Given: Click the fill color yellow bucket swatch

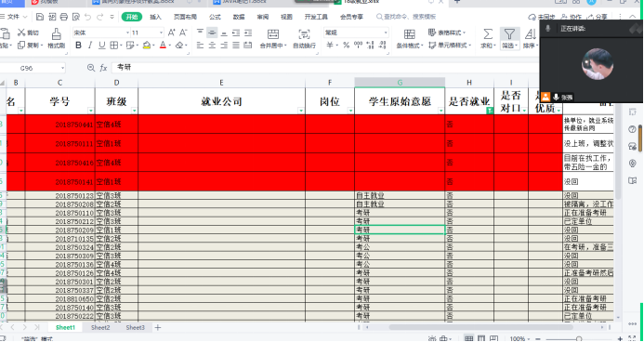Looking at the screenshot, I should [x=147, y=46].
